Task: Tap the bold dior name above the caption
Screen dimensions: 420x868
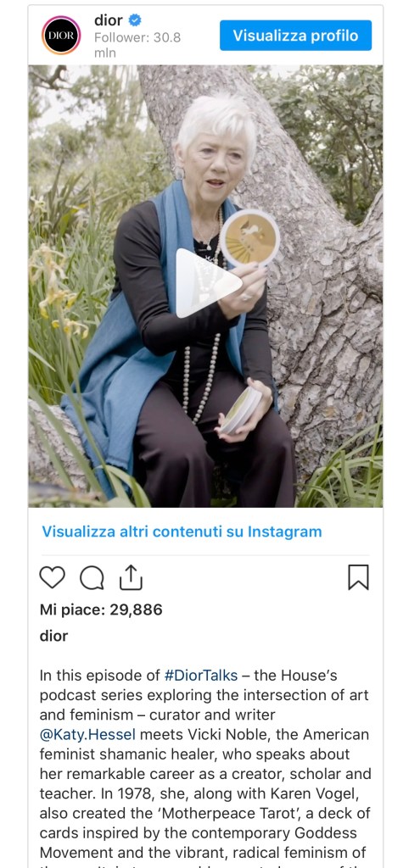Action: (53, 636)
